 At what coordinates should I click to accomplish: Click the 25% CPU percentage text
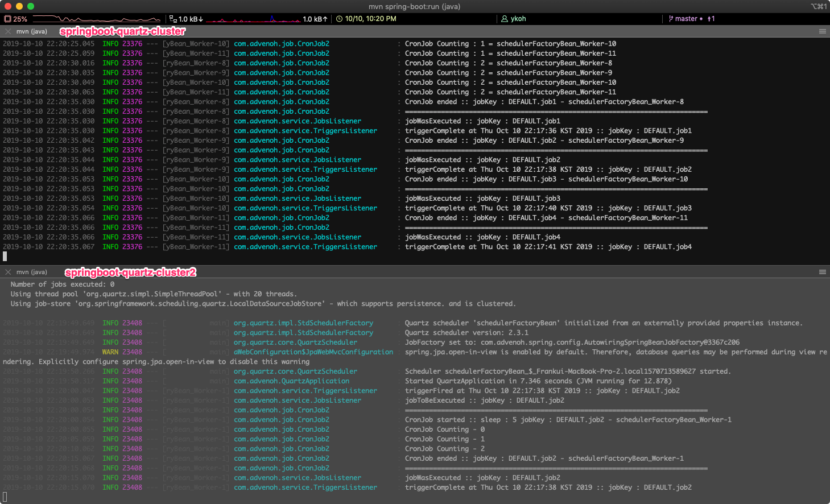[x=20, y=19]
